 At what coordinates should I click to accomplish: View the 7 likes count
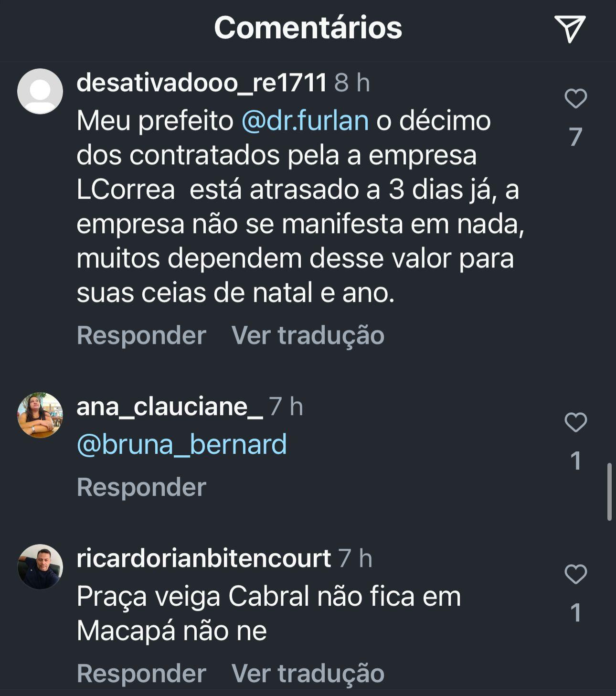coord(575,137)
